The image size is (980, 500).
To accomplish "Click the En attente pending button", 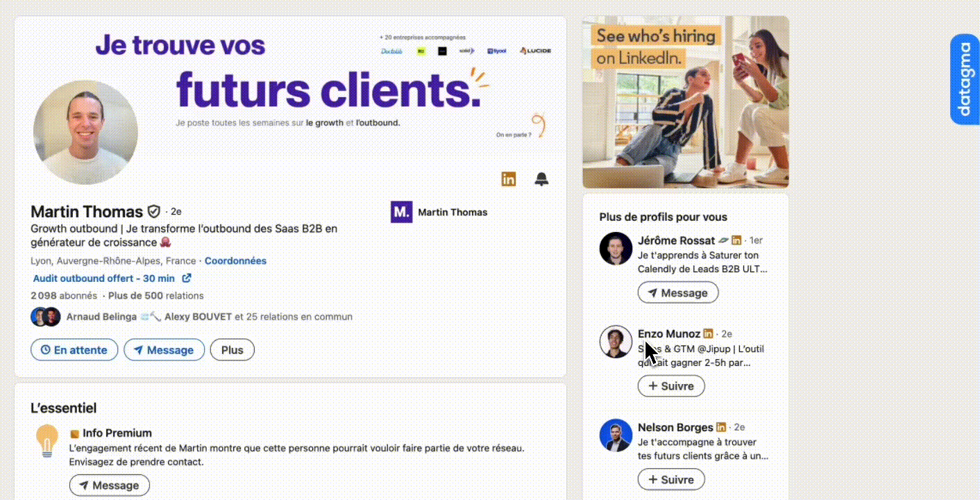I will 74,350.
